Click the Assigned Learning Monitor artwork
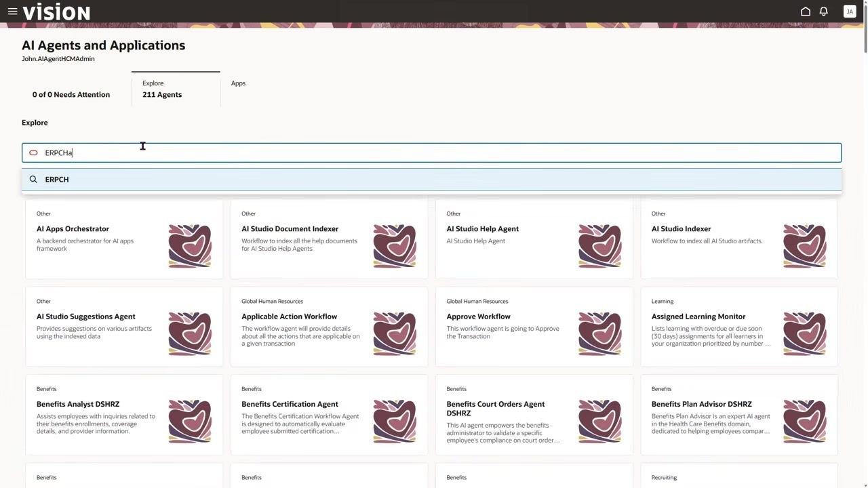The width and height of the screenshot is (868, 488). [805, 333]
